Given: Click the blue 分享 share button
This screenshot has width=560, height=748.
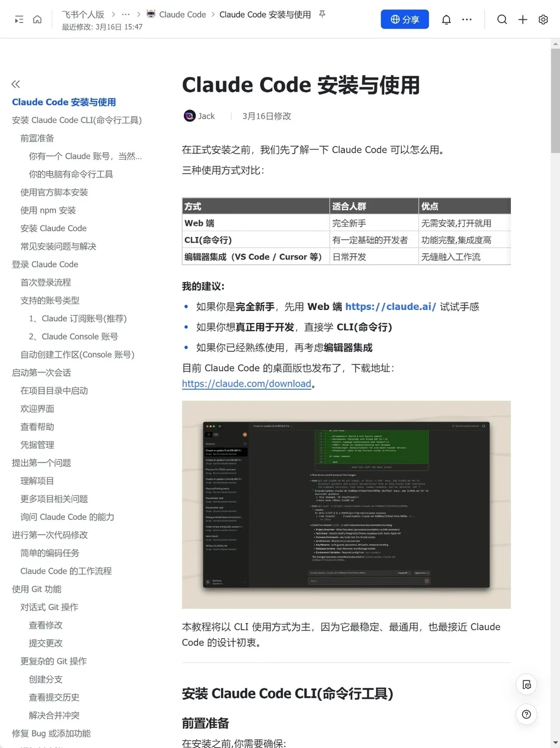Looking at the screenshot, I should click(x=404, y=19).
